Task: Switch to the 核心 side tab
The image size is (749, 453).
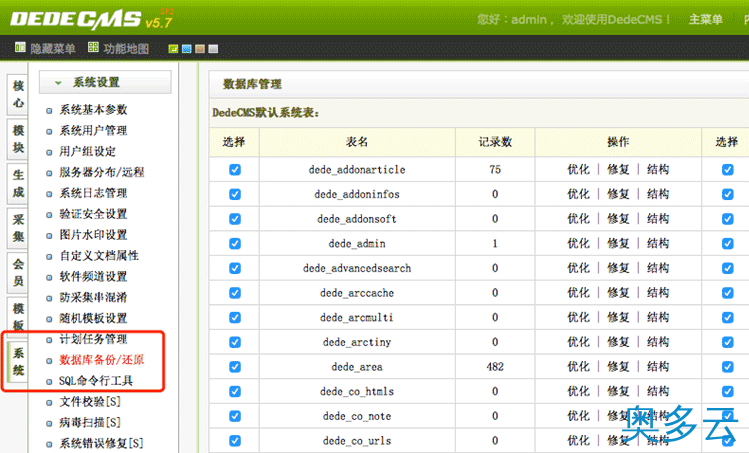Action: coord(18,94)
